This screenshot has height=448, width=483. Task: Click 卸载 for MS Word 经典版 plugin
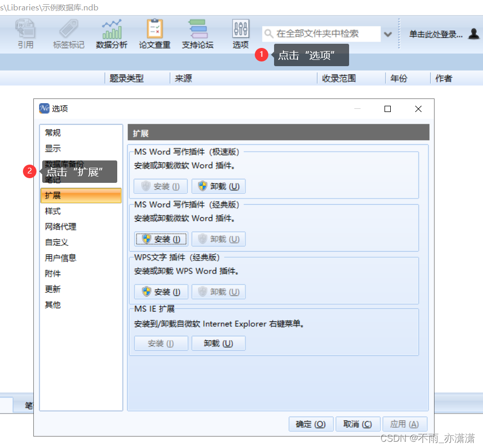(x=219, y=239)
